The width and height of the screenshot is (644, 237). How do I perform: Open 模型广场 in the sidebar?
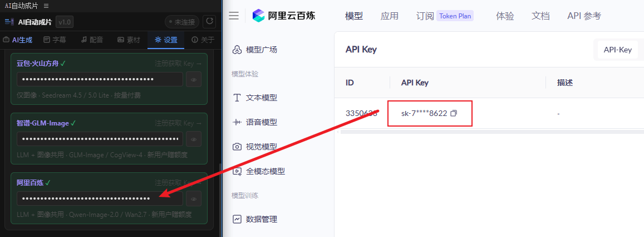[262, 50]
